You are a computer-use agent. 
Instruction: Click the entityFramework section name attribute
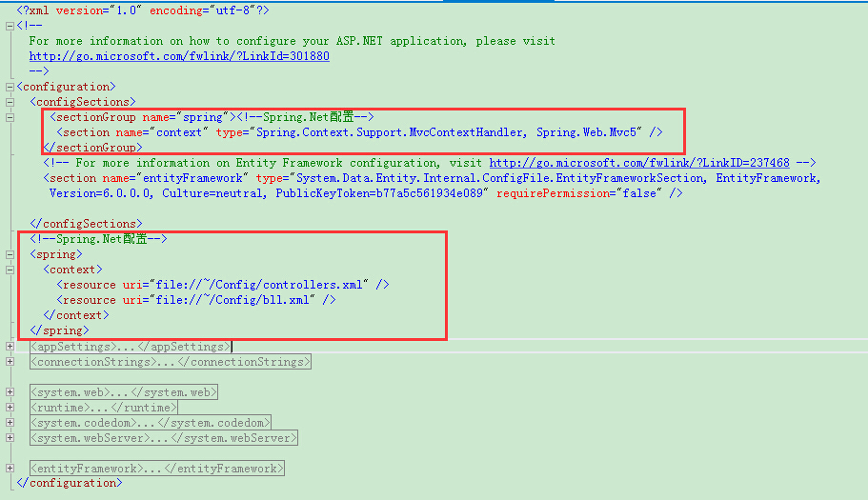coord(176,178)
